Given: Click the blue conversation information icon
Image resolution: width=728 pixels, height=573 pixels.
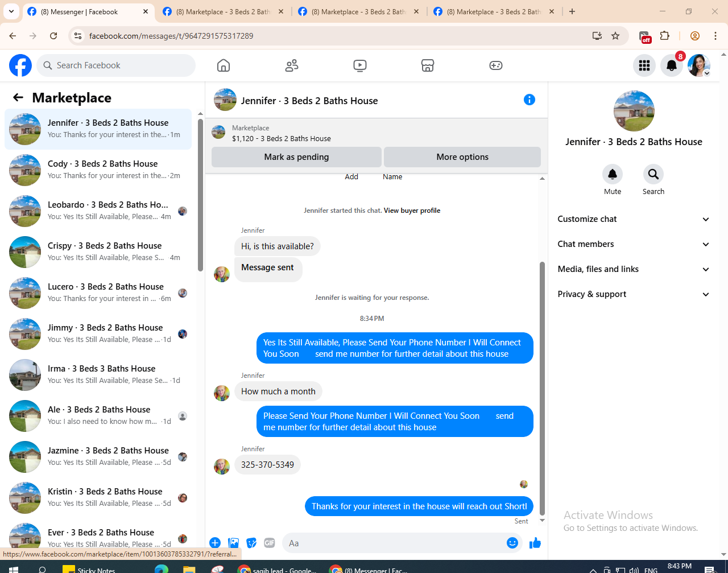Looking at the screenshot, I should [530, 100].
